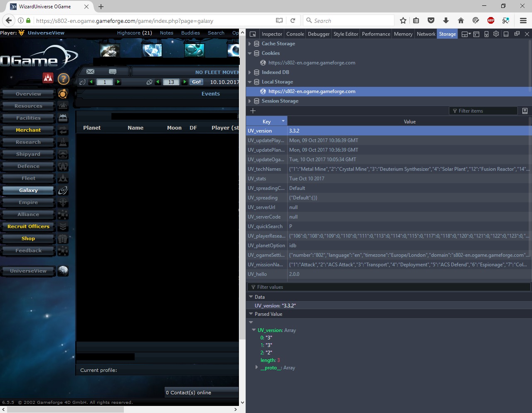The height and width of the screenshot is (413, 532).
Task: Open the Merchant menu button
Action: (28, 130)
